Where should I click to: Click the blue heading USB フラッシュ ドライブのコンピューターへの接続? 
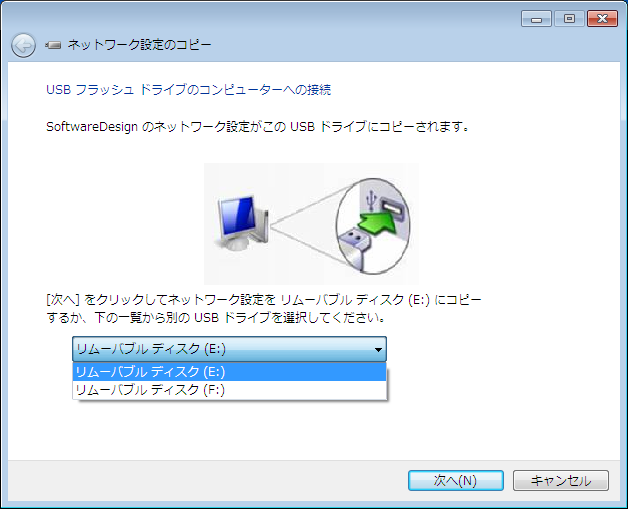pos(189,90)
